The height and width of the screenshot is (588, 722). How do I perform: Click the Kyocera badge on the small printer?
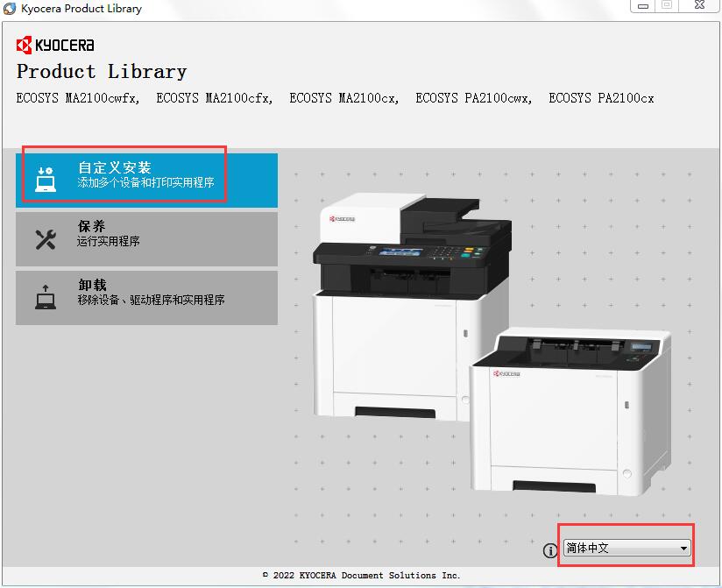coord(506,373)
